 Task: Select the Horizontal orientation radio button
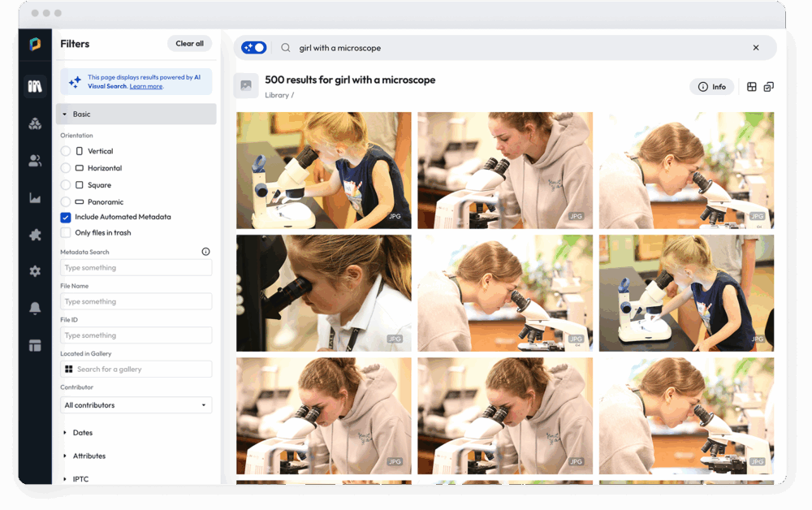click(65, 168)
